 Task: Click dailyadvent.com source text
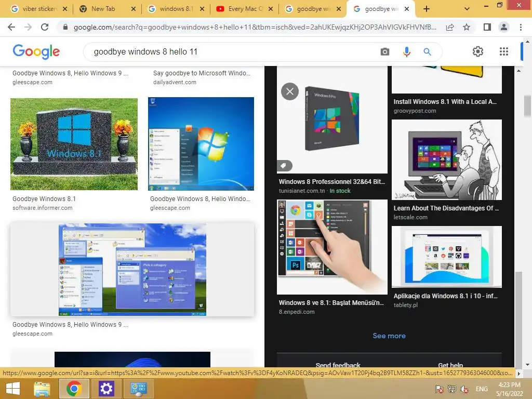175,82
